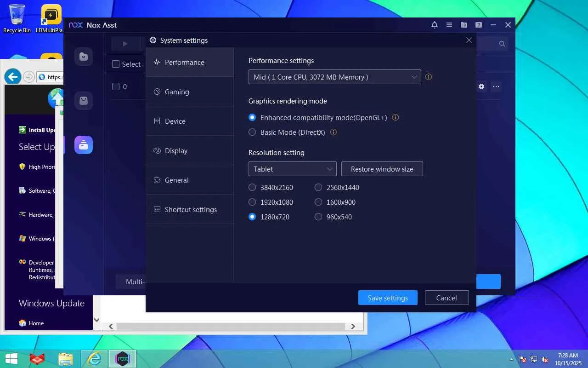588x368 pixels.
Task: Expand the Mid performance preset dropdown
Action: click(x=334, y=77)
